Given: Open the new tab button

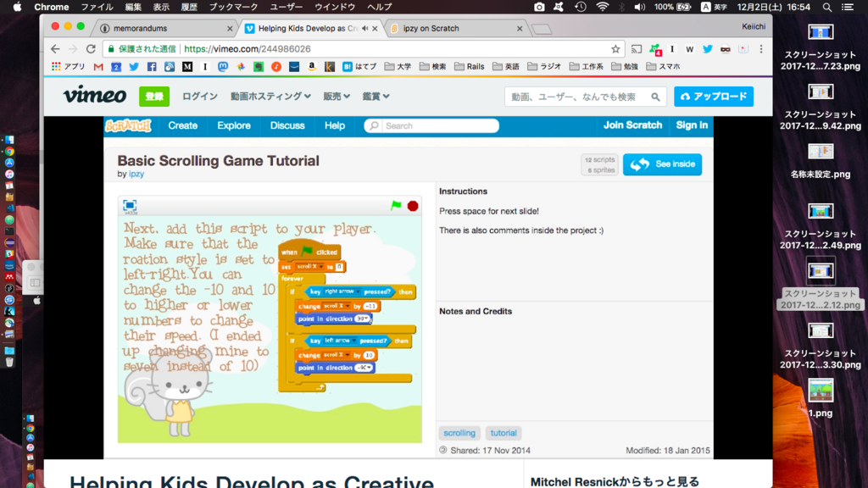Looking at the screenshot, I should click(x=542, y=29).
